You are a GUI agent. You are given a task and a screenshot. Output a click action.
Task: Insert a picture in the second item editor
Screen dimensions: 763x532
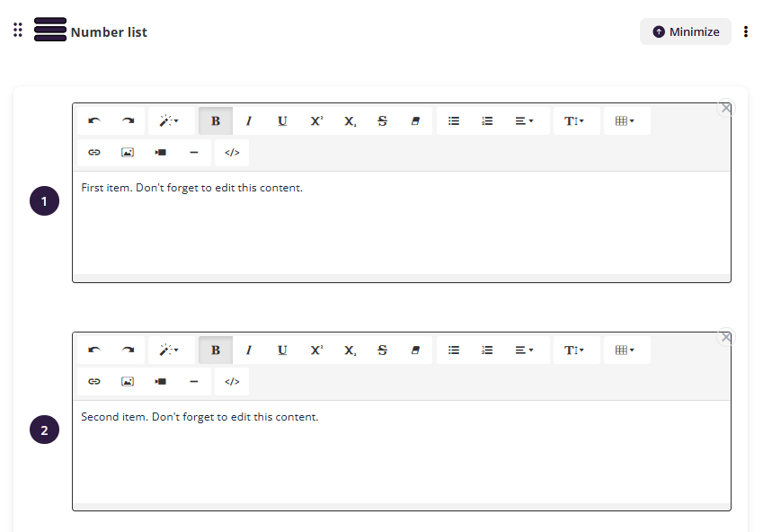pos(128,381)
